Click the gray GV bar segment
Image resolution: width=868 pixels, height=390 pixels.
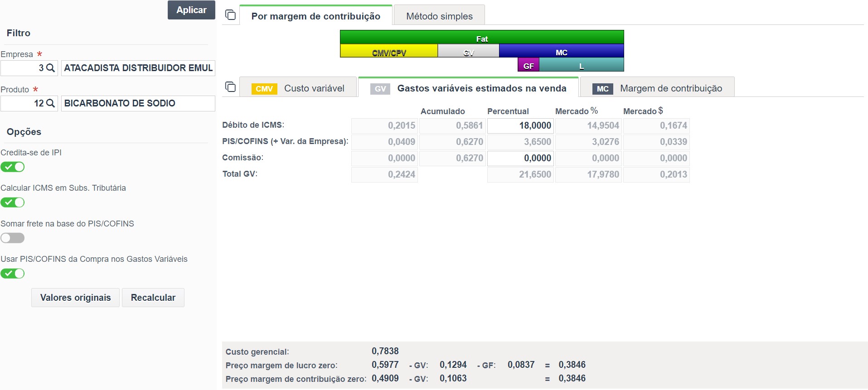tap(469, 51)
